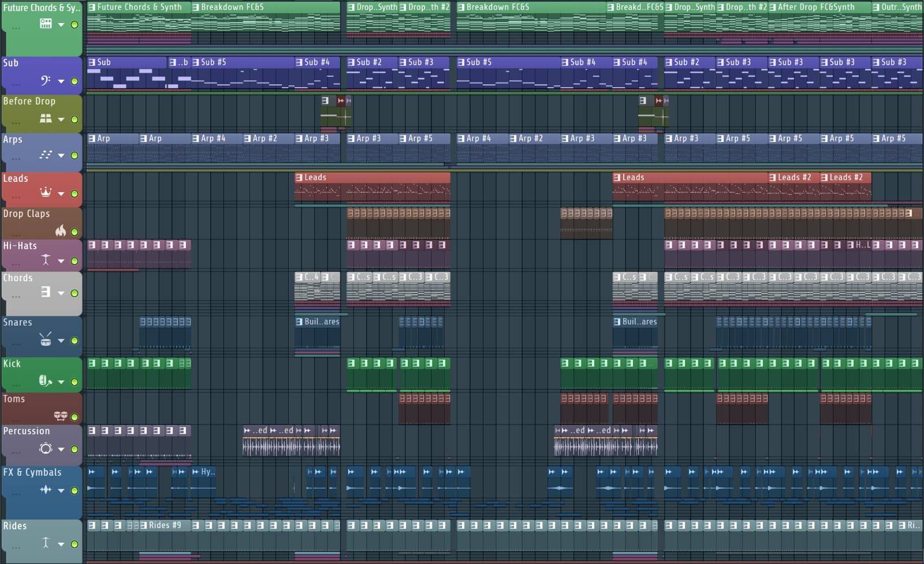Open the Arps track dropdown arrow
This screenshot has width=924, height=564.
pos(61,155)
